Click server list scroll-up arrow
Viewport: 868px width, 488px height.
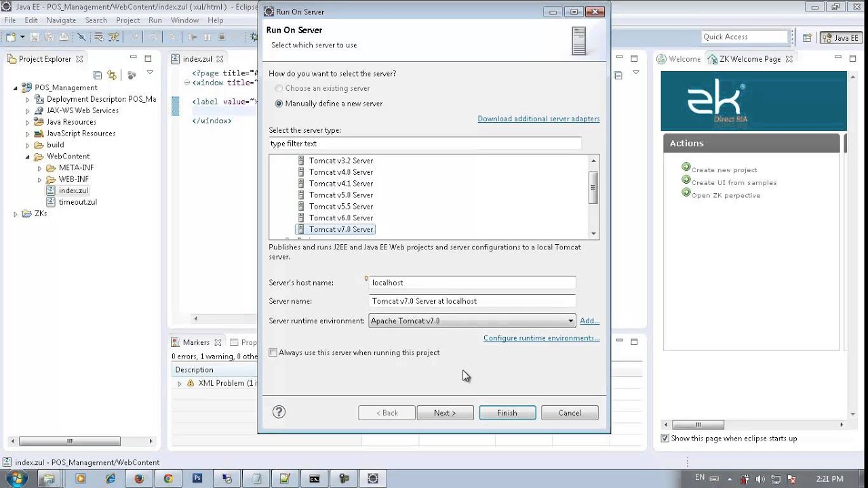tap(594, 161)
